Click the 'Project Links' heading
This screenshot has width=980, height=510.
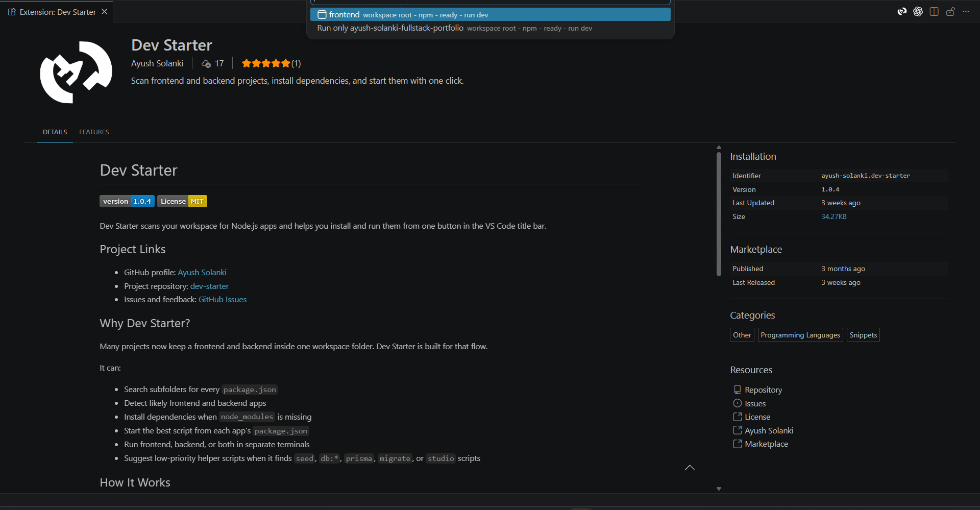coord(133,249)
